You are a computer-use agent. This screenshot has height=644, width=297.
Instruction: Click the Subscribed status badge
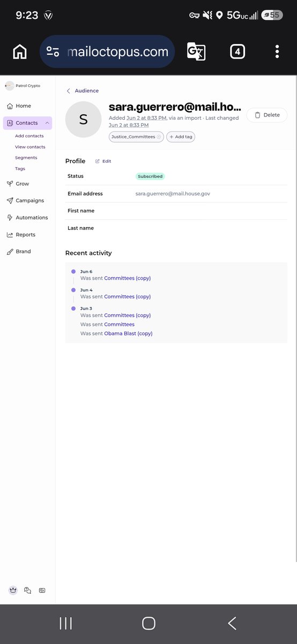pos(150,176)
